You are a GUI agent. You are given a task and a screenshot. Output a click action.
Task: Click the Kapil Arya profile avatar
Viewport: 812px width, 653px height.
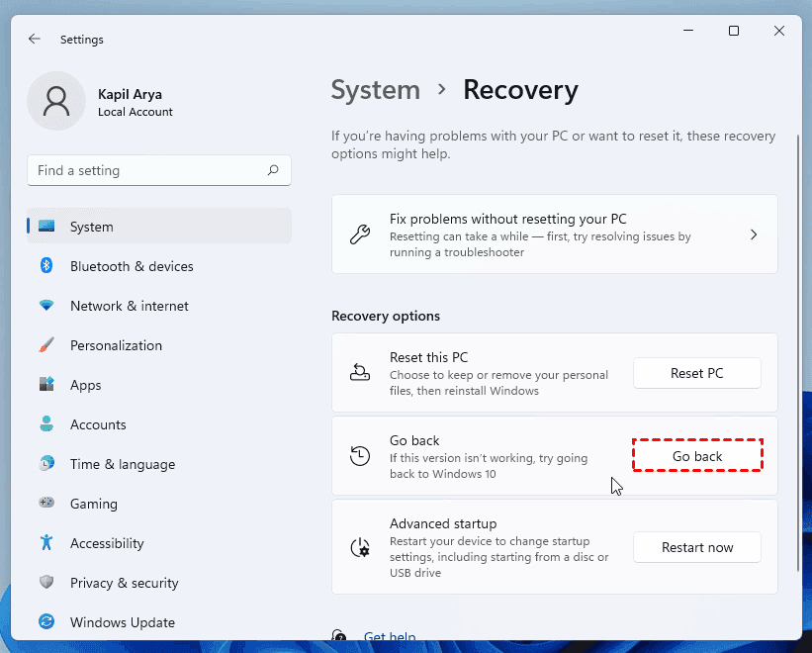(56, 102)
